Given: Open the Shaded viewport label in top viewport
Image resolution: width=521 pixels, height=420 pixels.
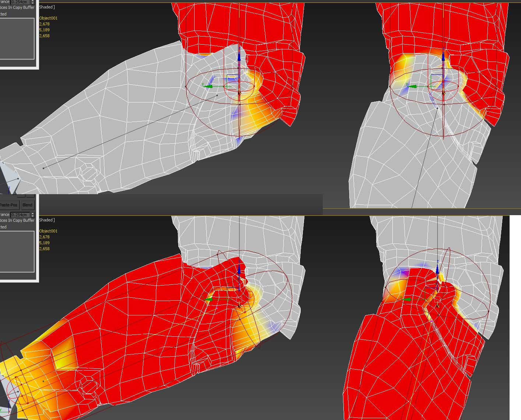Looking at the screenshot, I should tap(47, 7).
